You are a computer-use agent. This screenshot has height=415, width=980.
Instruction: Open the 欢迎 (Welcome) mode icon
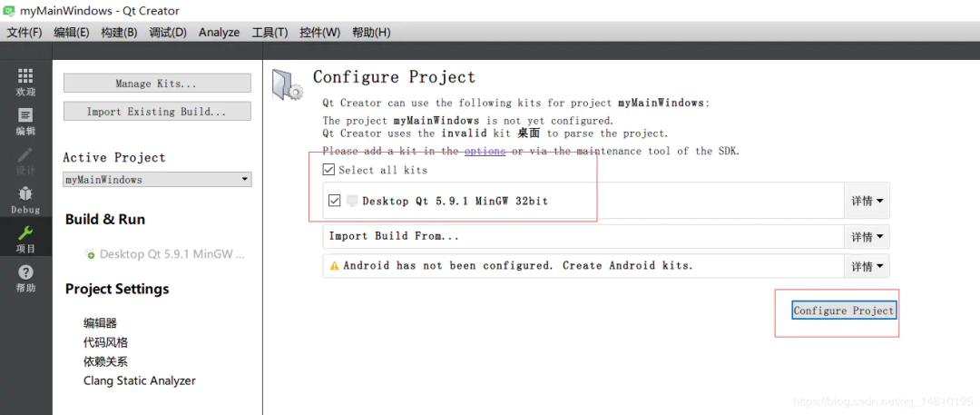(25, 77)
